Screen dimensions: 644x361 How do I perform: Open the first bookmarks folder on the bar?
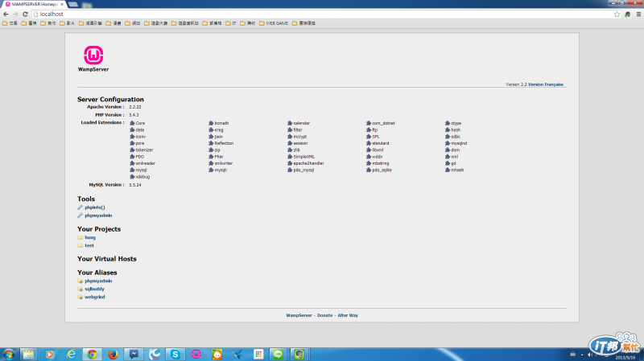point(10,23)
